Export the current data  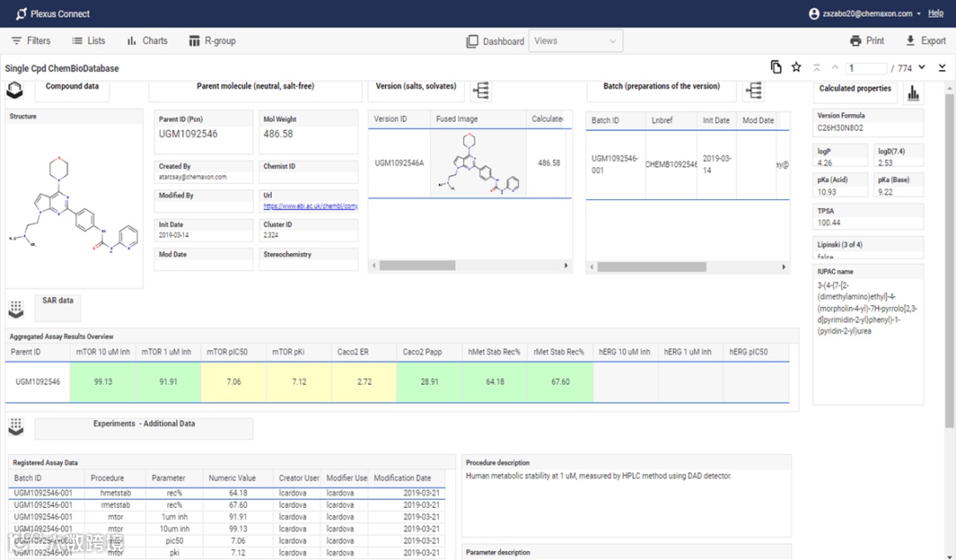[925, 41]
